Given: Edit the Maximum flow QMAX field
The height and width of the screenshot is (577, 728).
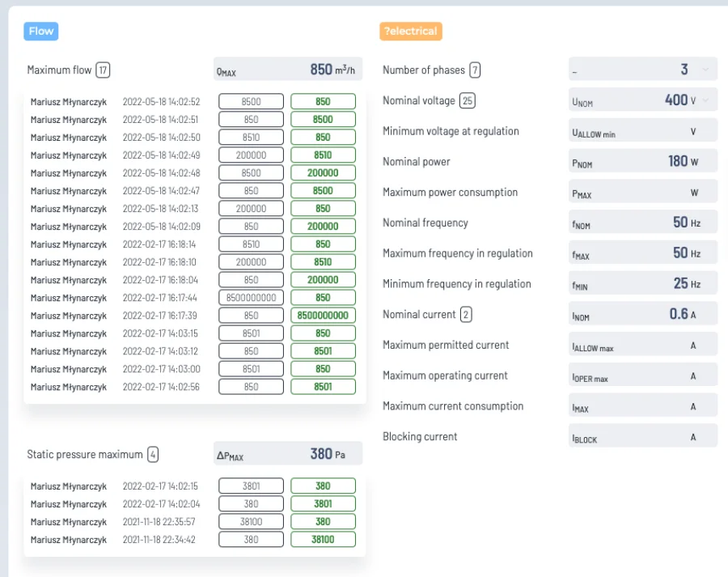Looking at the screenshot, I should 288,70.
